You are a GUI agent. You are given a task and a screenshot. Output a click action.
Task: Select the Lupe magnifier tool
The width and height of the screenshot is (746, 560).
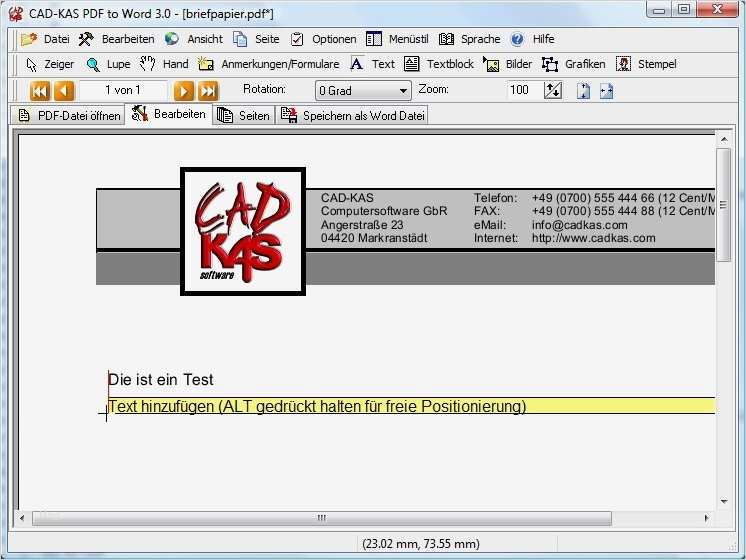tap(108, 64)
